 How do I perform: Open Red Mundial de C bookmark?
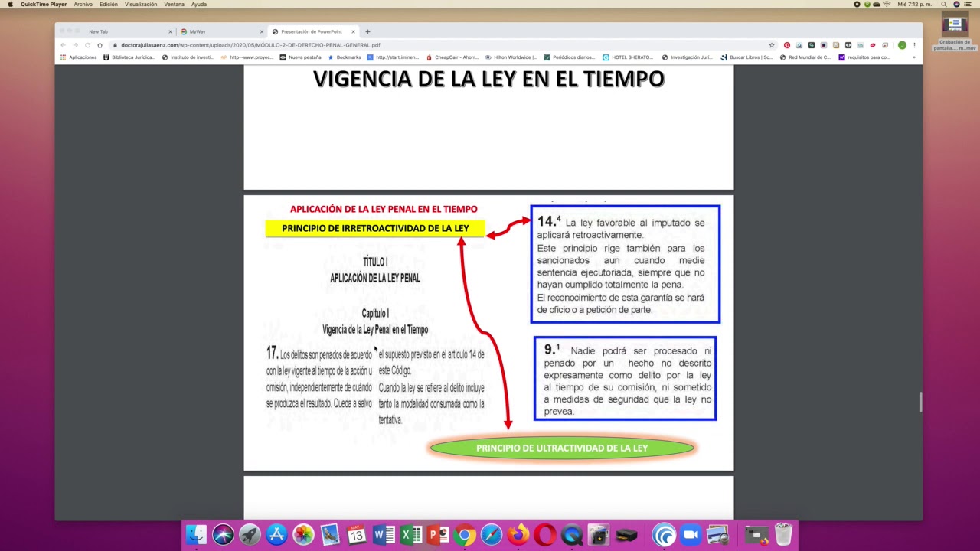(805, 57)
